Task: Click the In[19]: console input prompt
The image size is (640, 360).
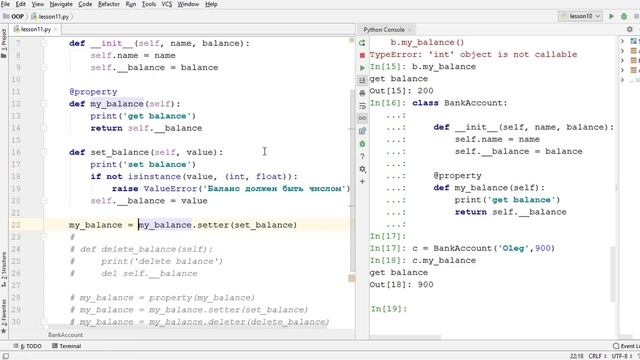Action: tap(389, 309)
